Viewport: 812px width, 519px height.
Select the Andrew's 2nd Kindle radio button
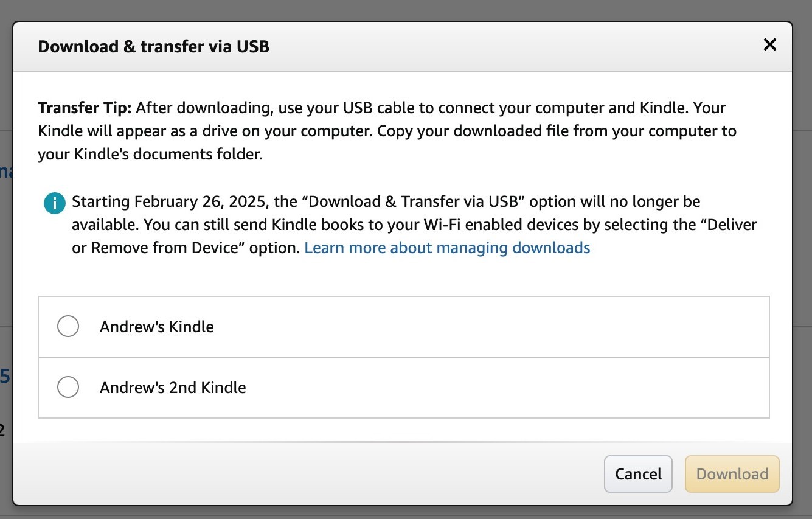pyautogui.click(x=68, y=387)
